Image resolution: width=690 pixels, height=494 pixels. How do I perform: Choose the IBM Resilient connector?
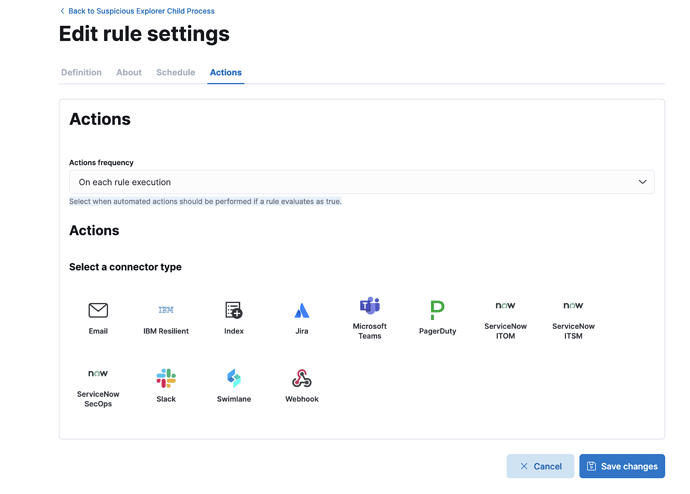click(166, 311)
